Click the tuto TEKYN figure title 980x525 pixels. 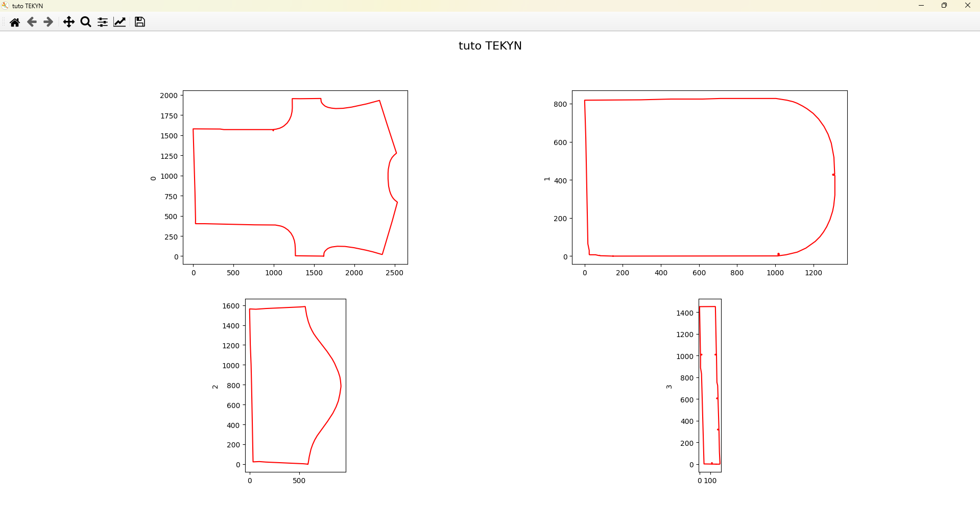(490, 46)
